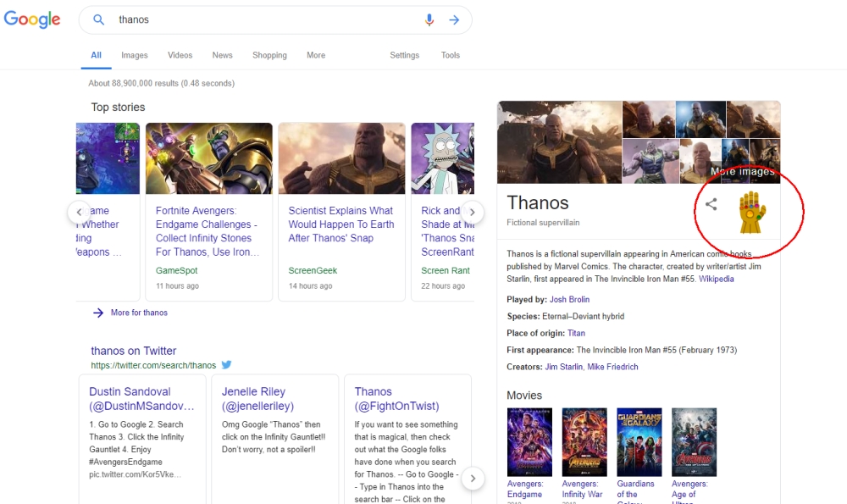Open the Settings menu

click(404, 55)
